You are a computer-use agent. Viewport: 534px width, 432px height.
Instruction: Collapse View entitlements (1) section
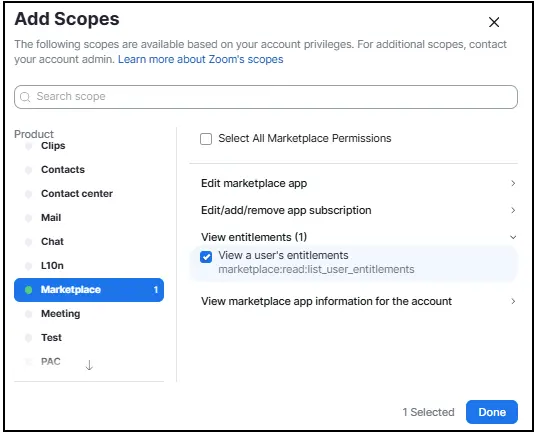point(358,237)
